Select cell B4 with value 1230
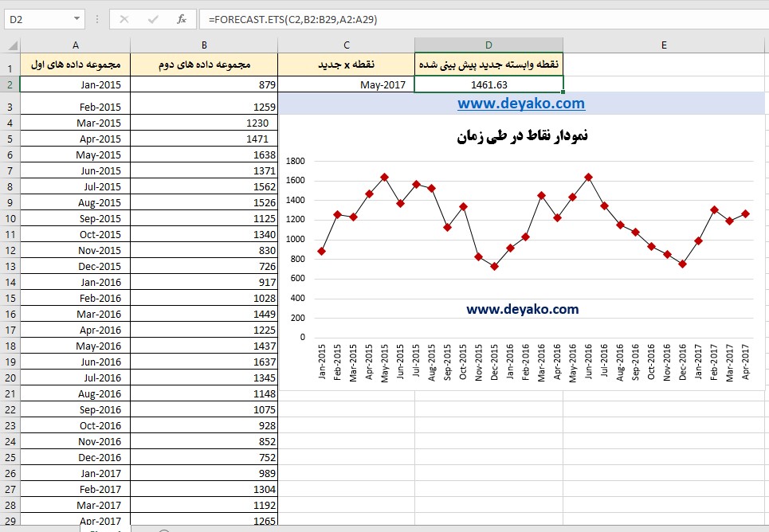 tap(204, 123)
